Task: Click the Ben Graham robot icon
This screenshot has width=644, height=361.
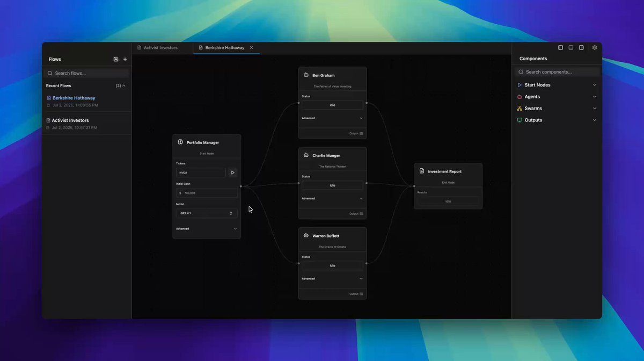Action: coord(306,75)
